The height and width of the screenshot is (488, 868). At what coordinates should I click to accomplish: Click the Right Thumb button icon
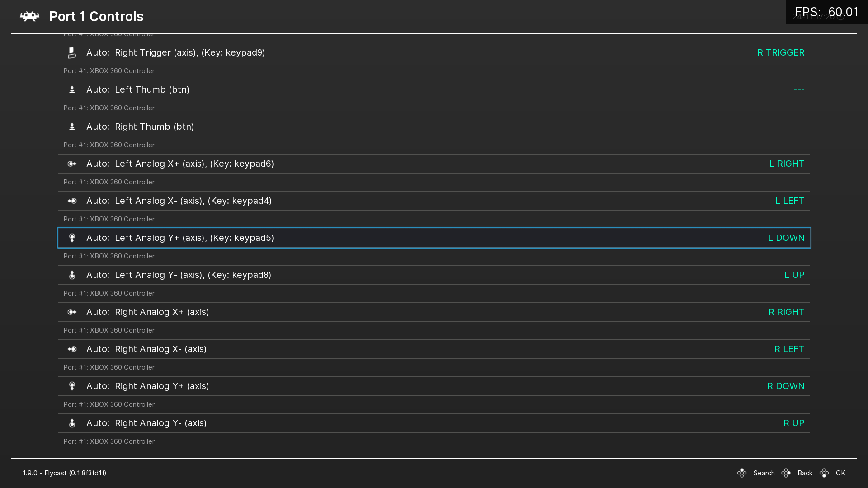click(x=72, y=127)
